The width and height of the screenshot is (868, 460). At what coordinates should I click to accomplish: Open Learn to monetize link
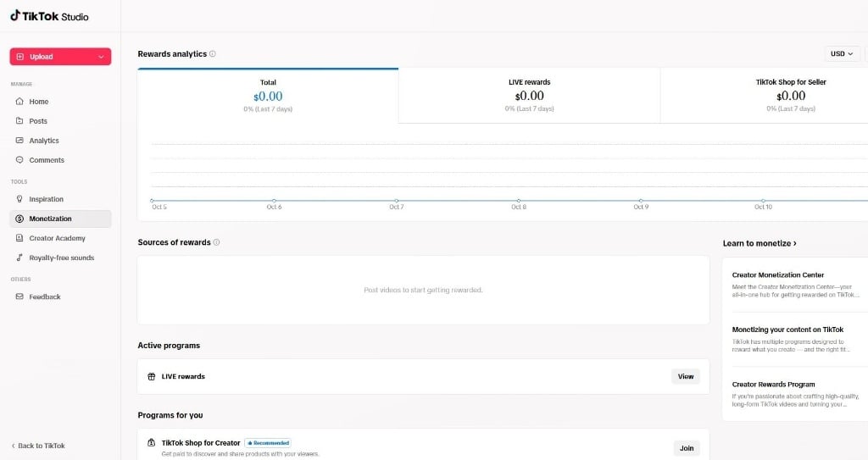[x=759, y=243]
